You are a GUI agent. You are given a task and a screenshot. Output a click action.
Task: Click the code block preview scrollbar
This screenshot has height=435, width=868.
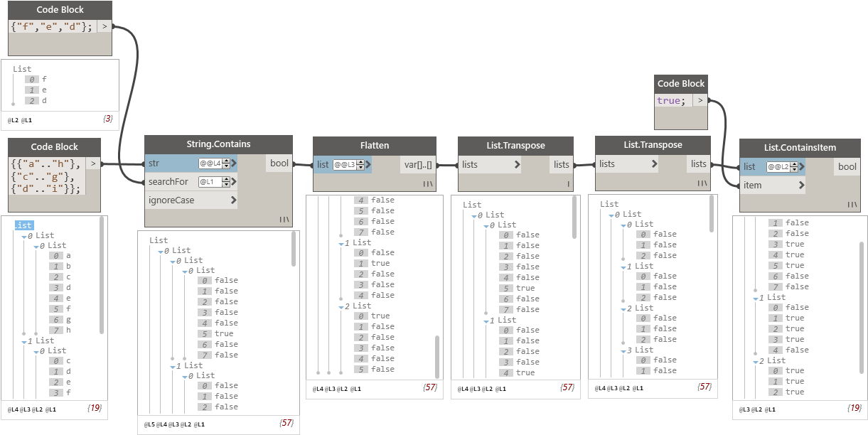click(x=102, y=276)
